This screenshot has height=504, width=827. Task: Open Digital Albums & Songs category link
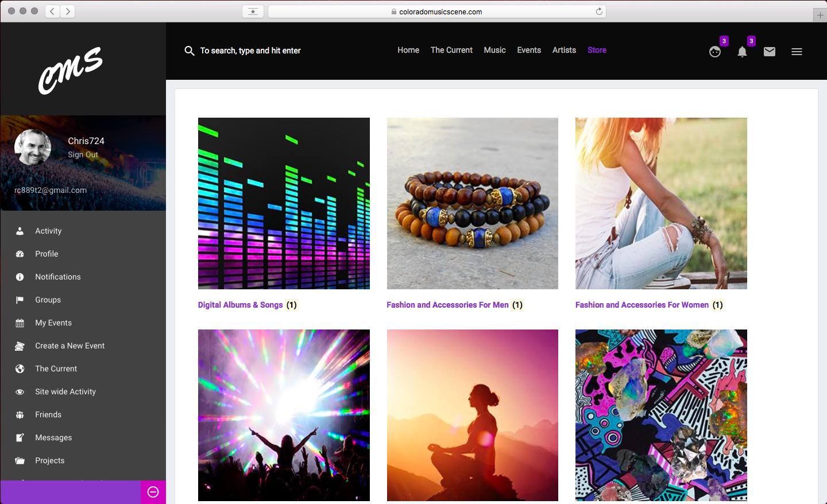(240, 305)
